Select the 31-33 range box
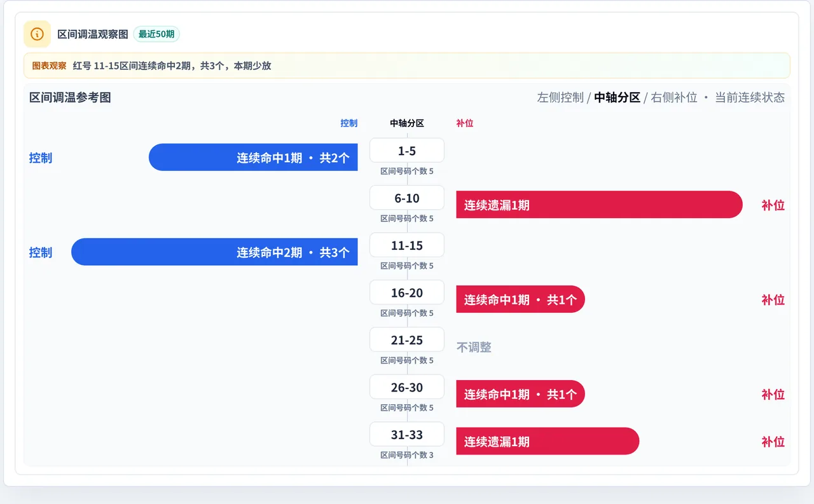Viewport: 814px width, 504px height. pyautogui.click(x=407, y=435)
